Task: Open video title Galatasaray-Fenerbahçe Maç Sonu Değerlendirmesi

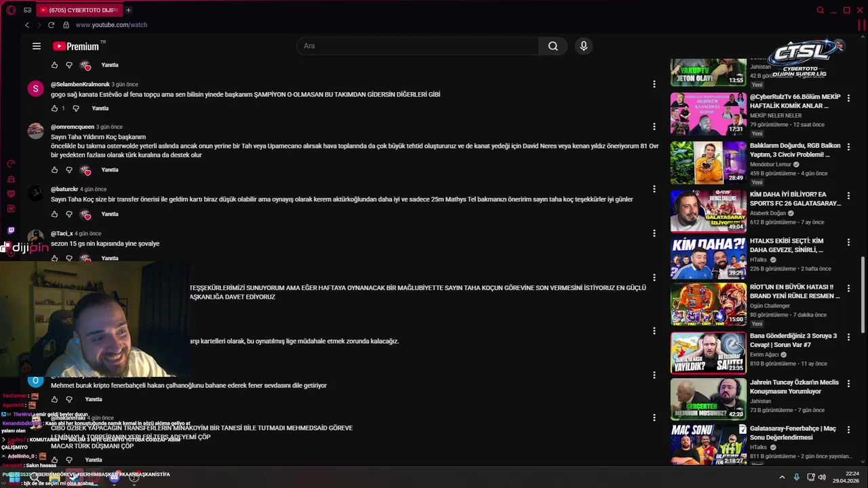Action: click(x=793, y=432)
